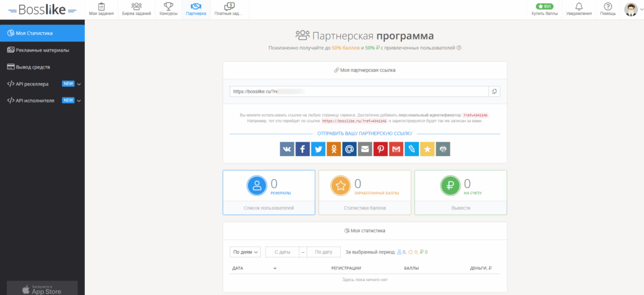Share link via Mail.ru @ icon
Image resolution: width=644 pixels, height=295 pixels.
[x=350, y=149]
